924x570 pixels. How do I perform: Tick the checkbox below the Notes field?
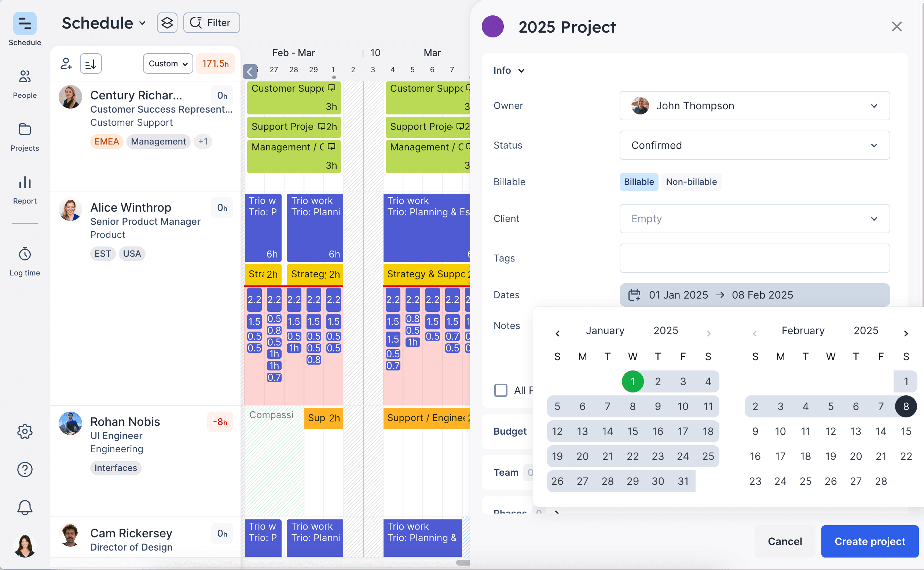click(x=501, y=390)
